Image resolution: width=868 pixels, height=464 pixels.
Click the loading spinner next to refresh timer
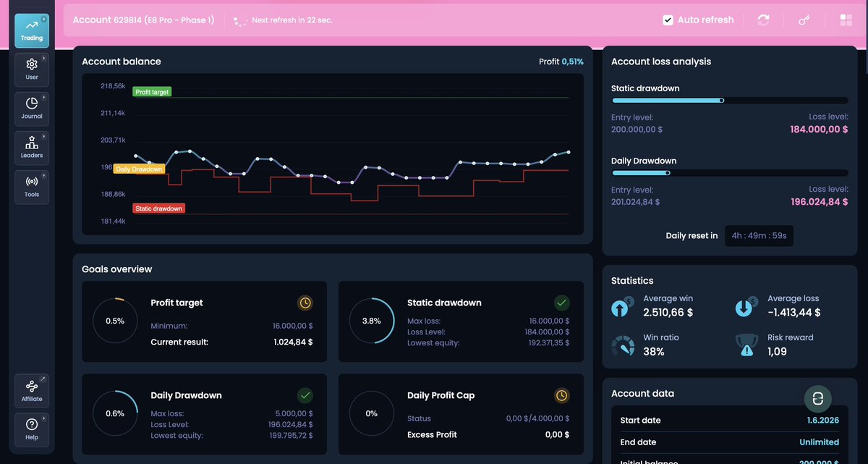point(241,20)
